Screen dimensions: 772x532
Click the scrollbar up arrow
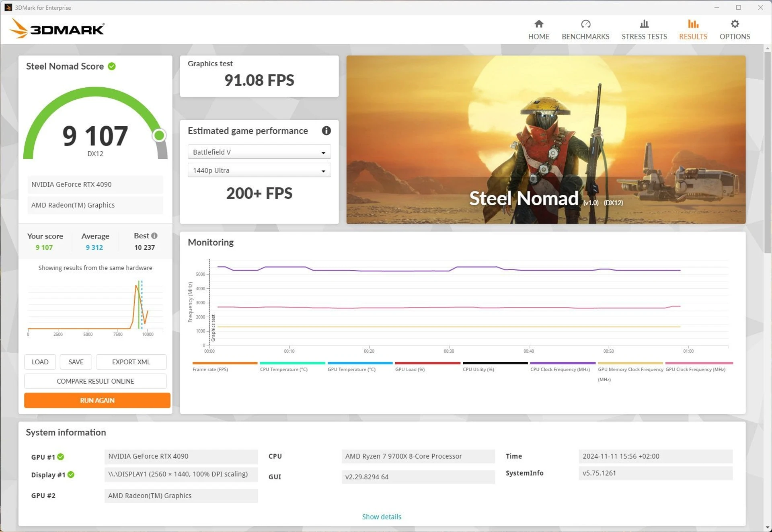coord(768,48)
